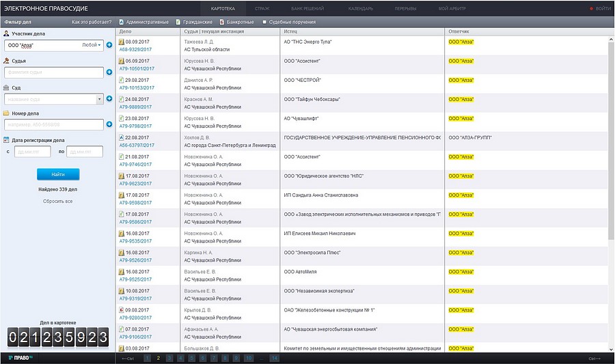Click the case number input field
Image resolution: width=615 pixels, height=364 pixels.
click(54, 124)
